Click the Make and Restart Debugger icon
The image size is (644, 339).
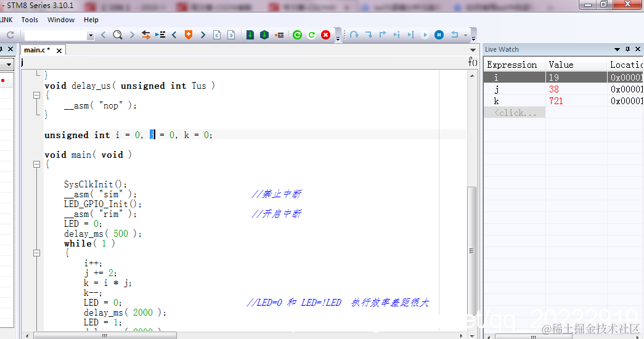click(298, 35)
